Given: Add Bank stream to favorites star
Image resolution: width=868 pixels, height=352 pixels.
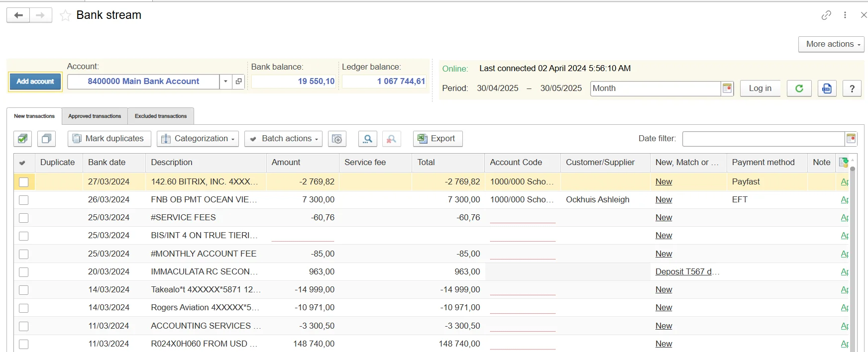Looking at the screenshot, I should pyautogui.click(x=65, y=15).
